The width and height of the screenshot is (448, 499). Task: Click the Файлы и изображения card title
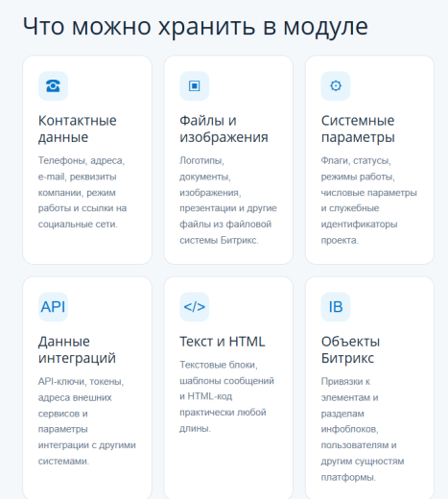tap(224, 129)
